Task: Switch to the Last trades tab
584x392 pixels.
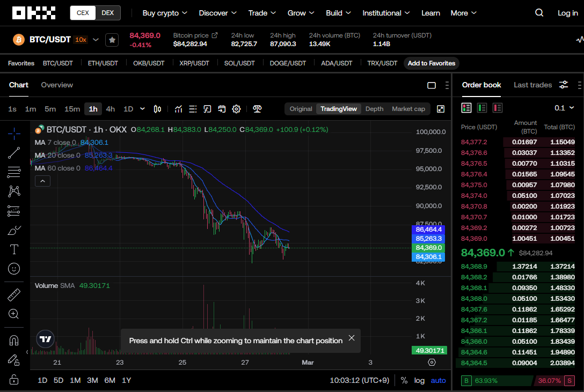Action: 532,85
